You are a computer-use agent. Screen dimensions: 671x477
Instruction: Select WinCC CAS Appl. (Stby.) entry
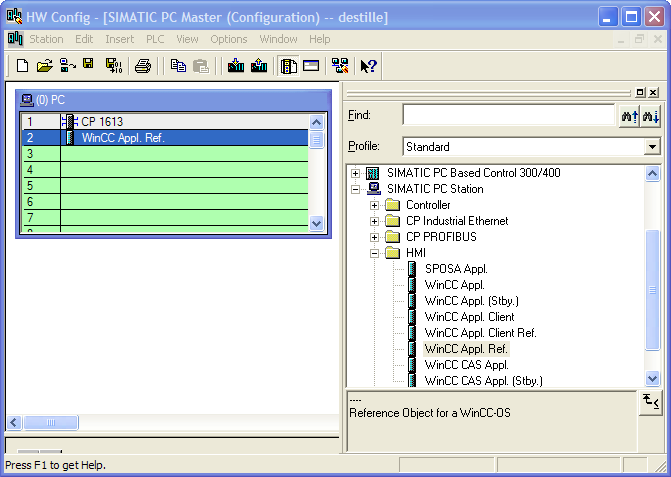483,381
